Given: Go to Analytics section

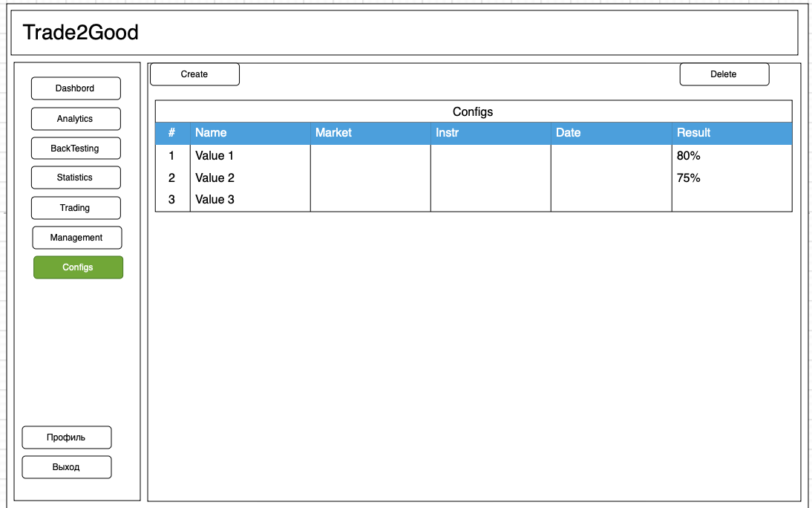Looking at the screenshot, I should (x=76, y=119).
